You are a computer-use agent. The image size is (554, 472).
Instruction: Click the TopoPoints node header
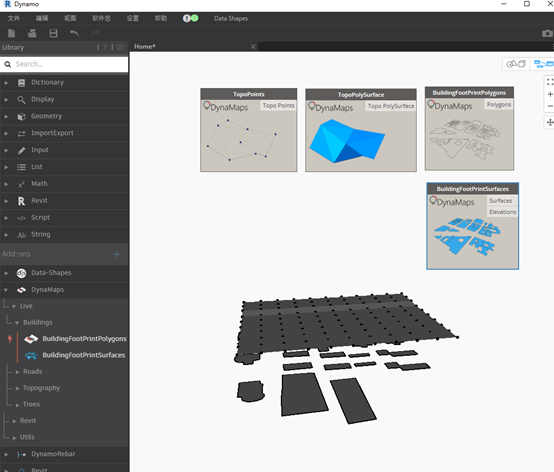point(249,94)
